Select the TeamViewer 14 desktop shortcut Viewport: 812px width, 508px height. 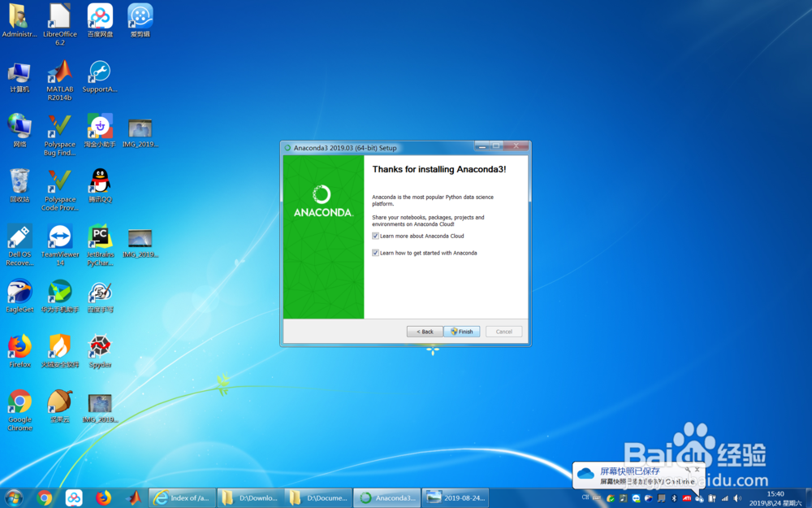59,245
